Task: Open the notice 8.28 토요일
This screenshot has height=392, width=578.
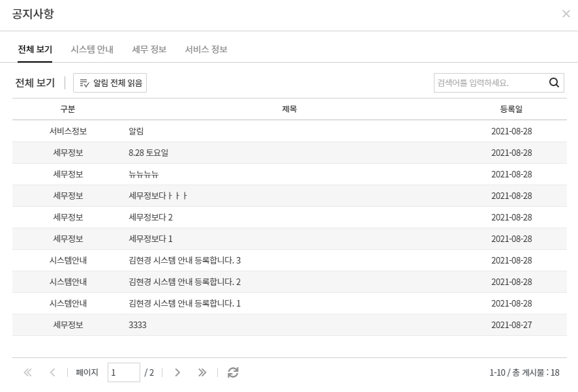Action: pyautogui.click(x=149, y=153)
